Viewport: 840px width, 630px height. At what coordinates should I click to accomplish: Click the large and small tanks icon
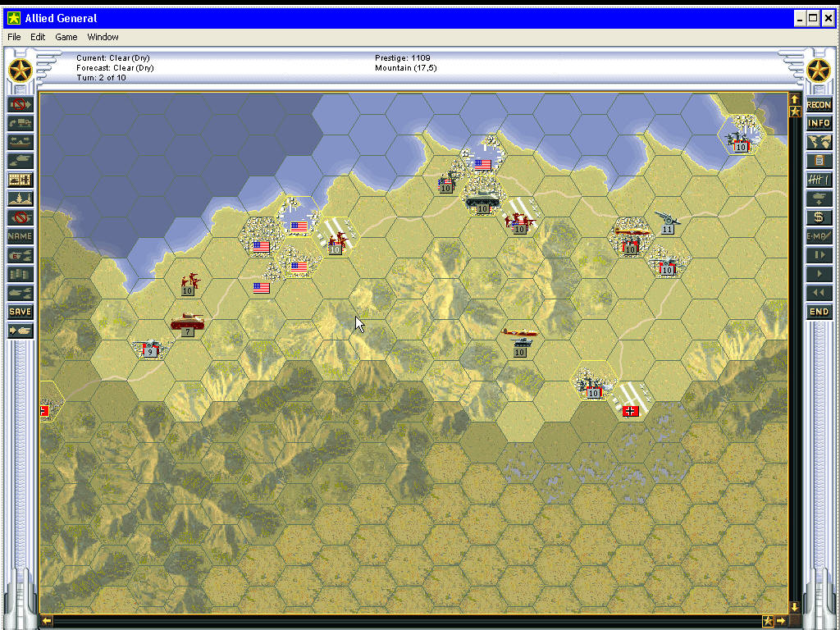click(x=21, y=161)
